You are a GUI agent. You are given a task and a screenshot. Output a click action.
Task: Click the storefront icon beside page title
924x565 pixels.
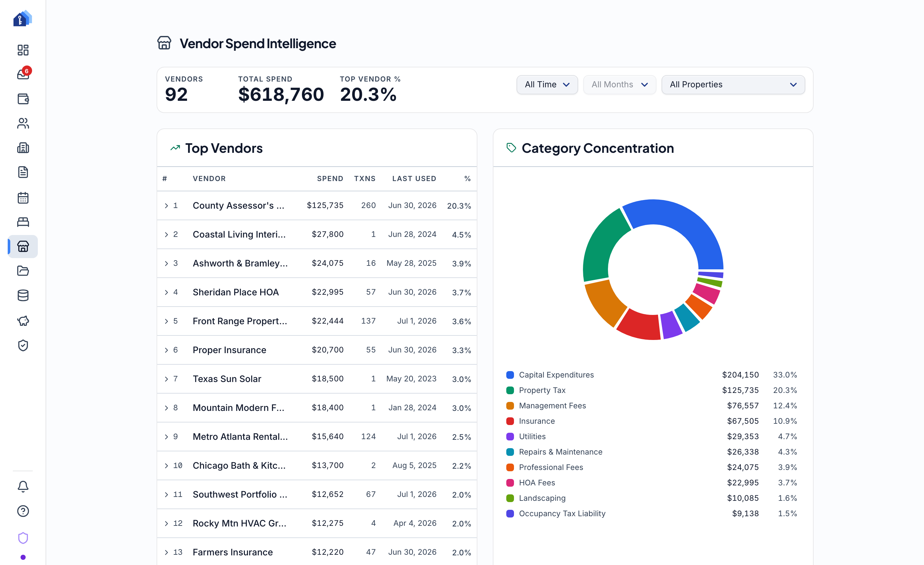(164, 43)
